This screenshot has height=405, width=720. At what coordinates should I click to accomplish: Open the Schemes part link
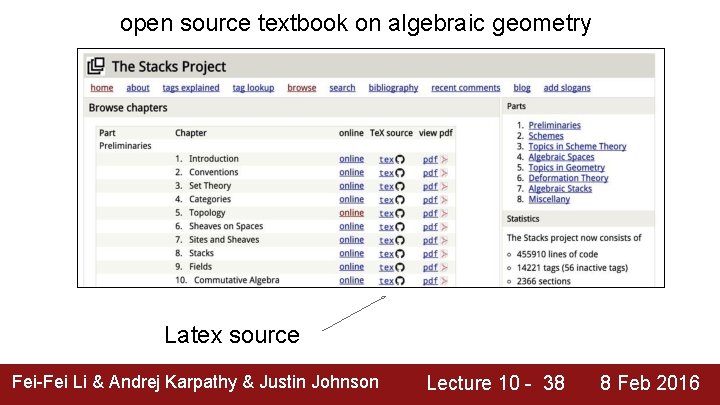coord(546,135)
